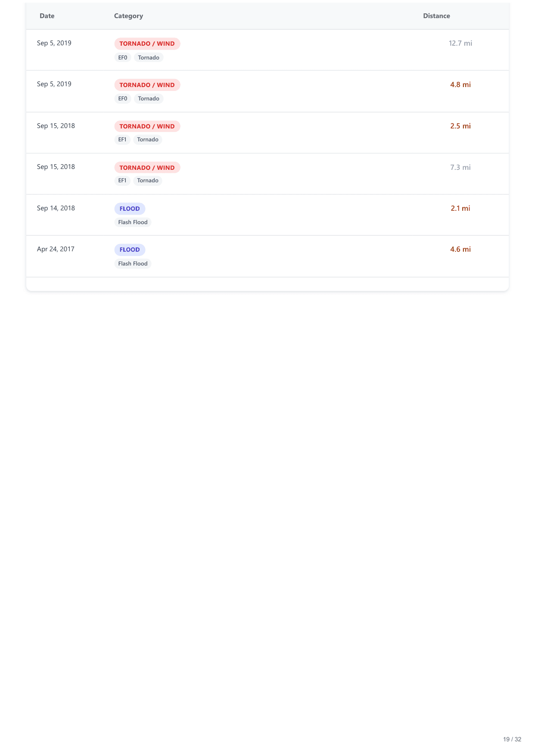Click the FLOOD badge for Sep 14, 2018
The height and width of the screenshot is (756, 535).
[130, 209]
